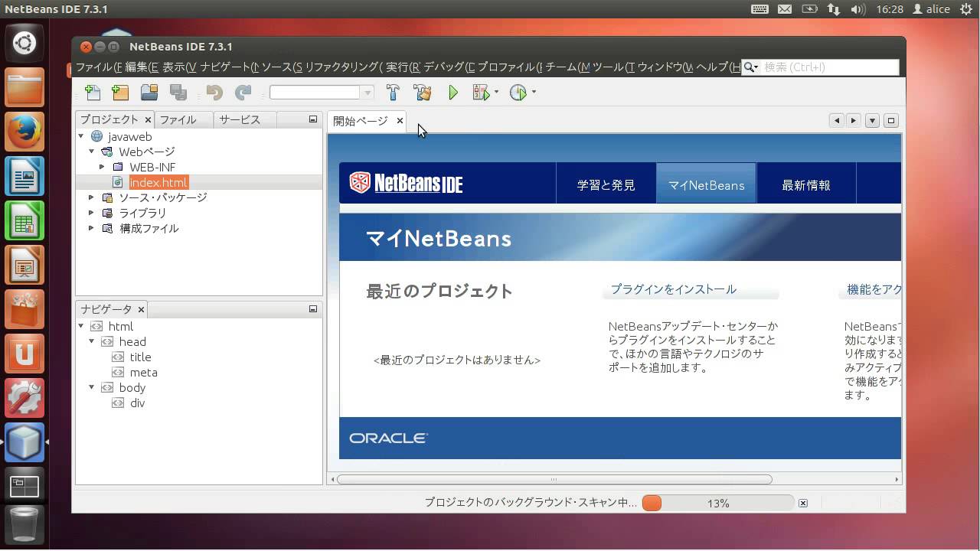The width and height of the screenshot is (980, 551).
Task: Expand the WEB-INF folder
Action: click(x=102, y=167)
